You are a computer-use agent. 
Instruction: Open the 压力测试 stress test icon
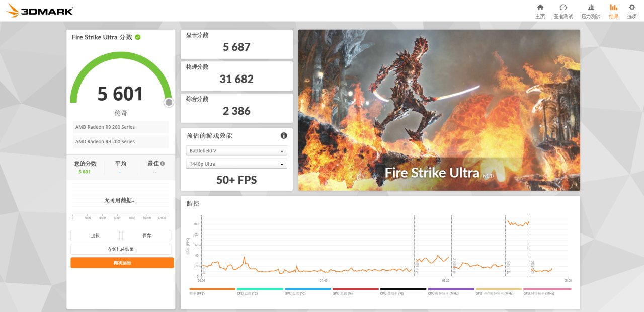(x=591, y=7)
